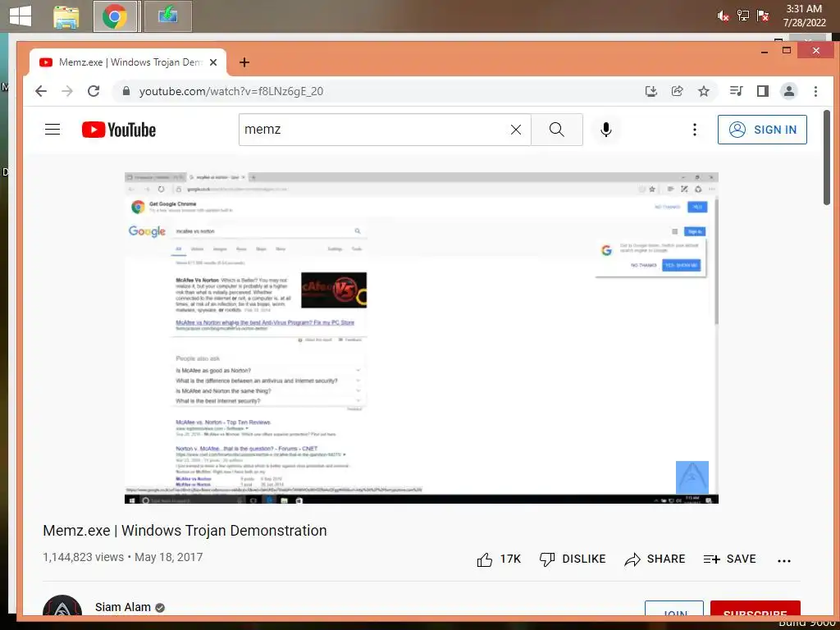
Task: Click the 1,144,823 views text
Action: 83,557
